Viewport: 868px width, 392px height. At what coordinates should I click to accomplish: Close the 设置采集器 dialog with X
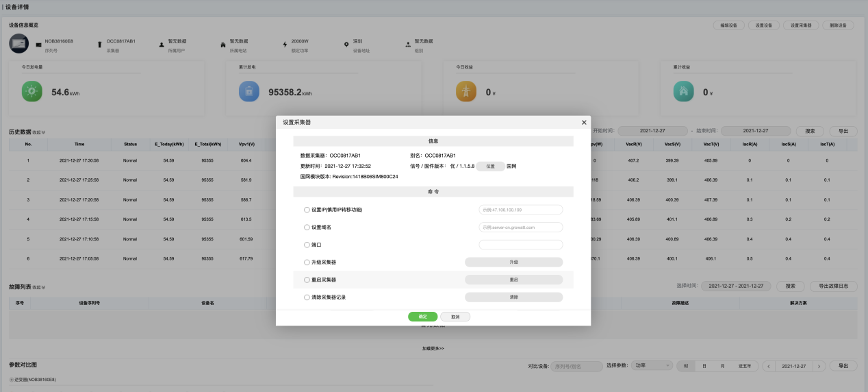584,122
